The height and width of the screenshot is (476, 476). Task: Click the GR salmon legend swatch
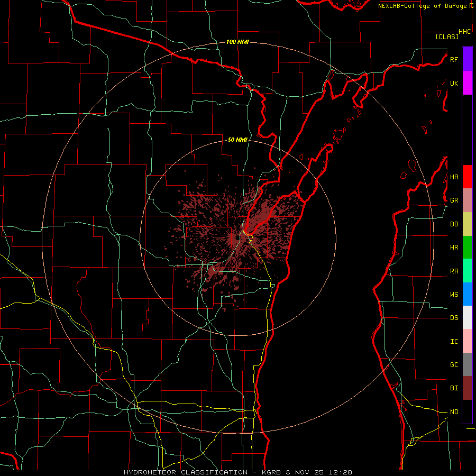click(467, 200)
